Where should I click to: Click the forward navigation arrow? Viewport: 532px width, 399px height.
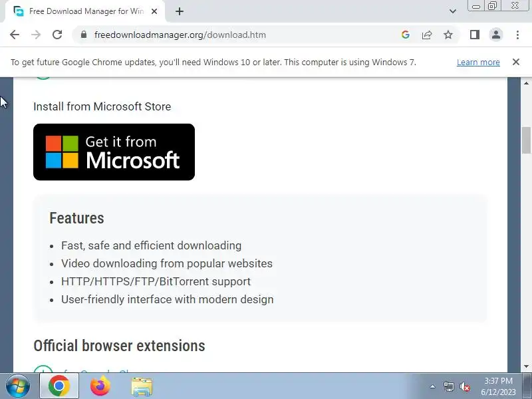point(36,35)
